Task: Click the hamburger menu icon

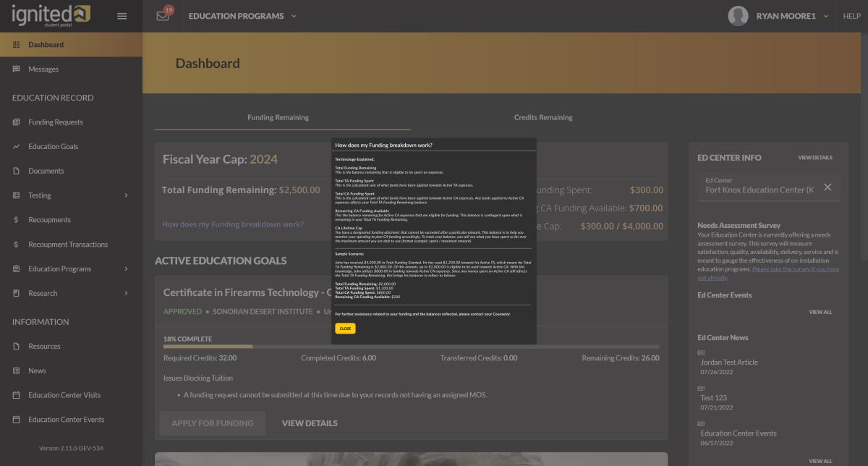Action: 122,16
